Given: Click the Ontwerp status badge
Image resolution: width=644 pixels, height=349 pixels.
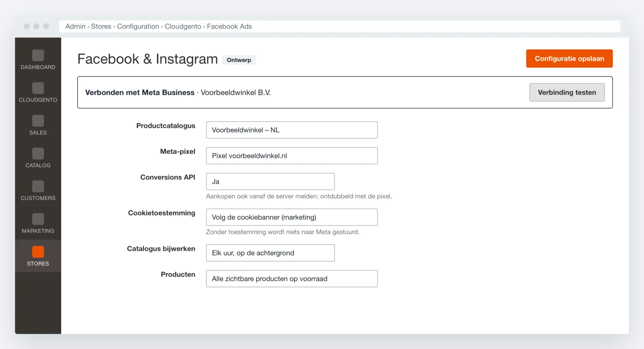Looking at the screenshot, I should (x=239, y=60).
